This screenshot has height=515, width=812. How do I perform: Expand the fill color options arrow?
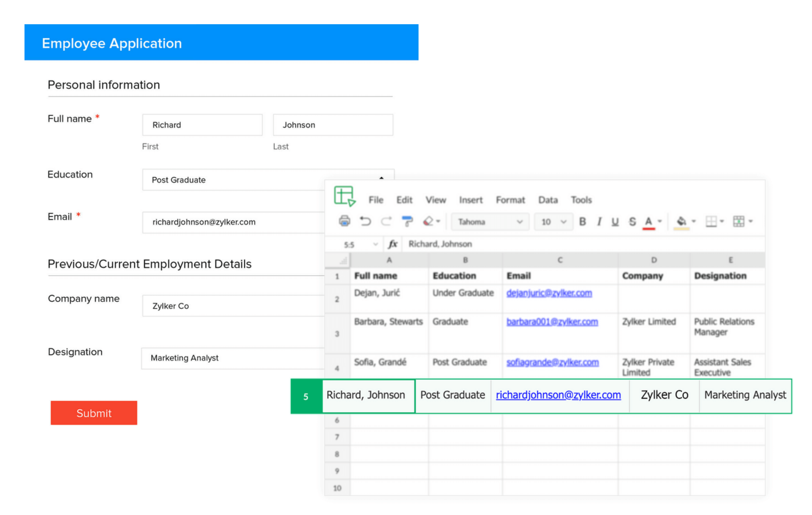(694, 222)
